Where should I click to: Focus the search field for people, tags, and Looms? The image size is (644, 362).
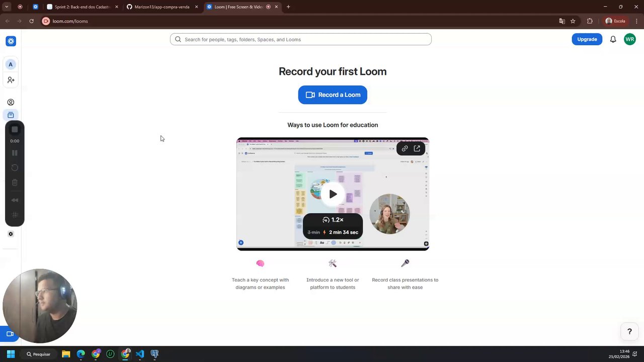click(301, 39)
